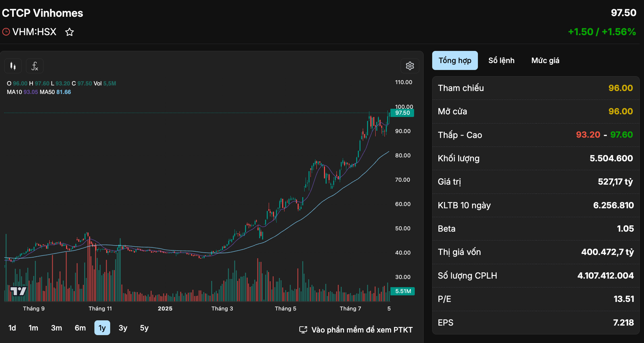The width and height of the screenshot is (644, 343).
Task: Click the 97.50 current price label on axis
Action: 402,113
